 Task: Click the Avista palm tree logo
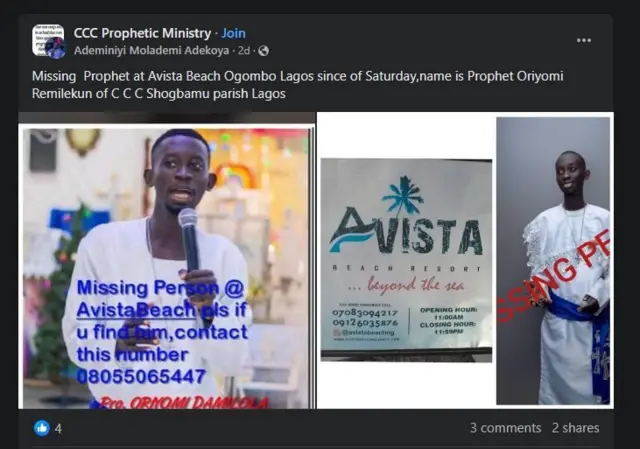(403, 195)
